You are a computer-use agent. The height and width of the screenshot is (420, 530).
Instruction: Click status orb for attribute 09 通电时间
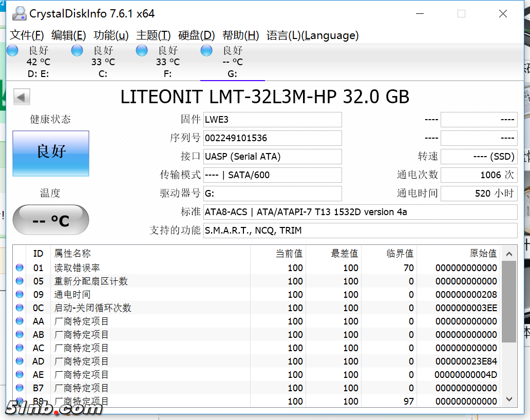coord(20,294)
